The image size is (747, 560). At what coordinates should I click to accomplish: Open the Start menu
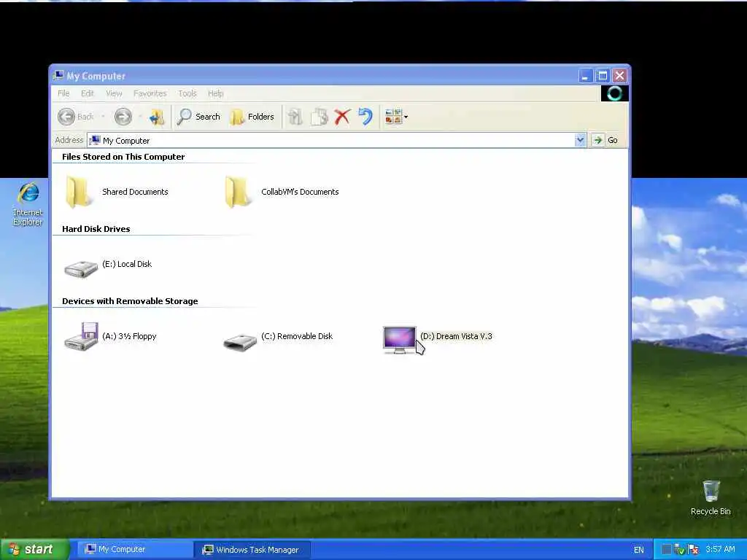coord(35,550)
